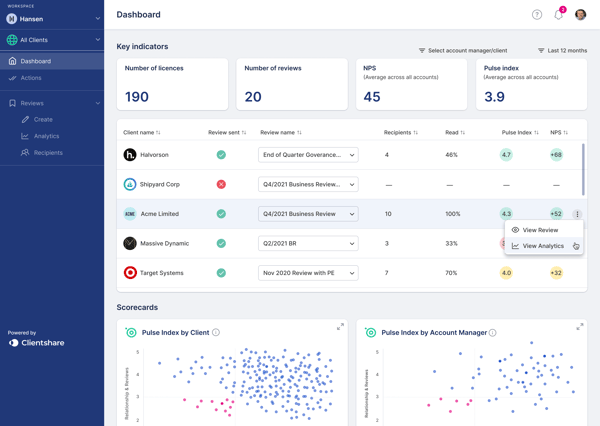Click the Dashboard home icon
Image resolution: width=600 pixels, height=426 pixels.
click(x=12, y=61)
